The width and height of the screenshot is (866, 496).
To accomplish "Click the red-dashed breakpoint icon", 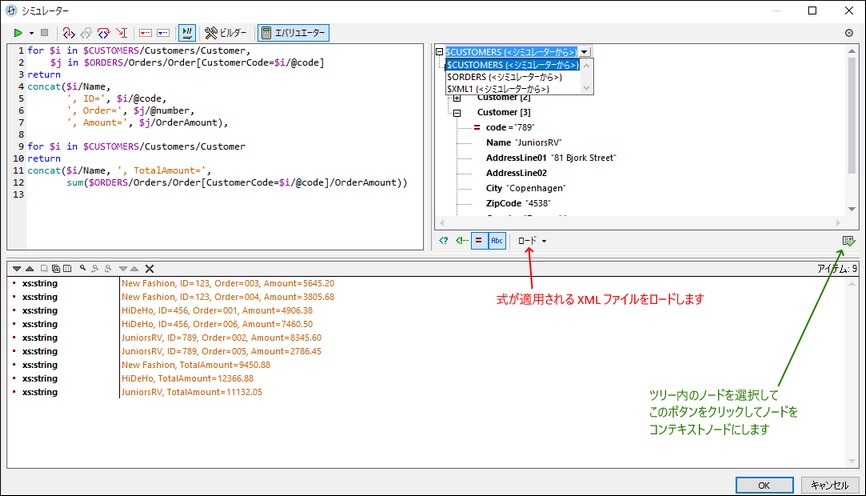I will click(145, 33).
